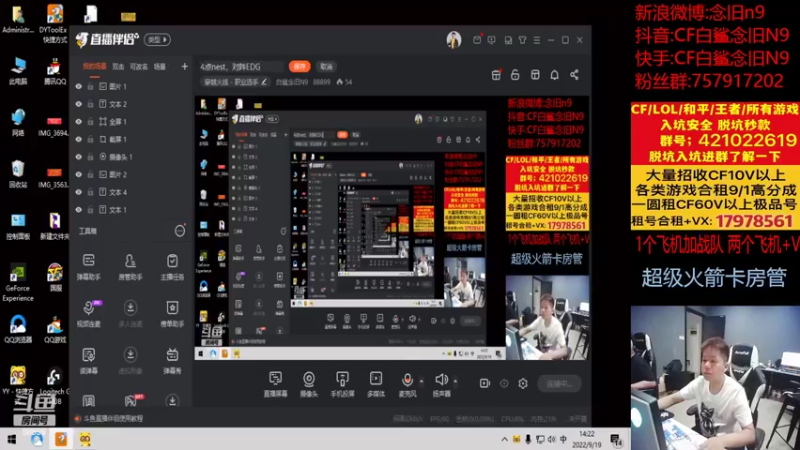Open the 房管助手 tool

point(130,267)
